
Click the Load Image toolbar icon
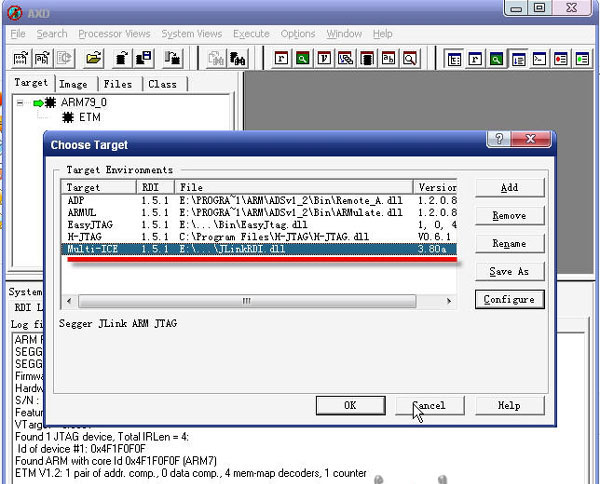click(20, 59)
